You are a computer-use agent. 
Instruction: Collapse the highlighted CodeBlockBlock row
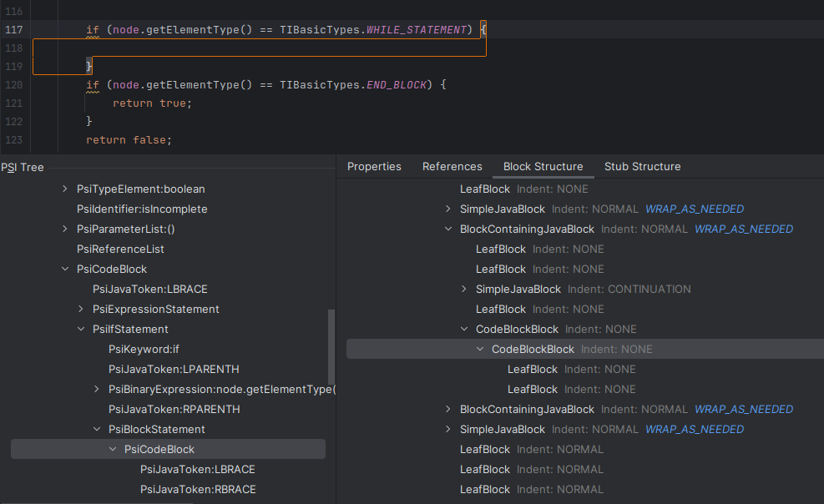[x=480, y=349]
